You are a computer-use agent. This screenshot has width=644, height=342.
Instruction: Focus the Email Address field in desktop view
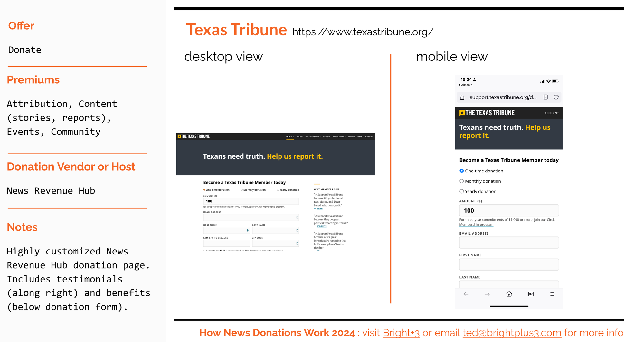(251, 217)
